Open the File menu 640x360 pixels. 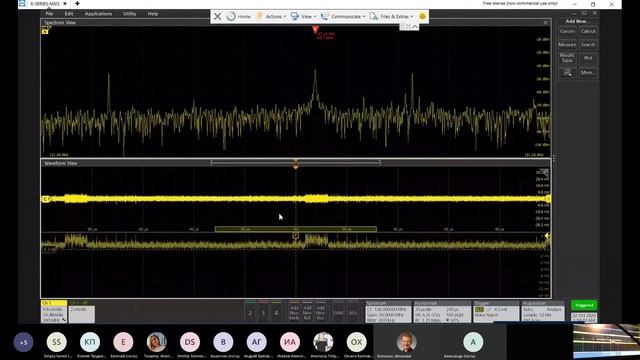(49, 13)
